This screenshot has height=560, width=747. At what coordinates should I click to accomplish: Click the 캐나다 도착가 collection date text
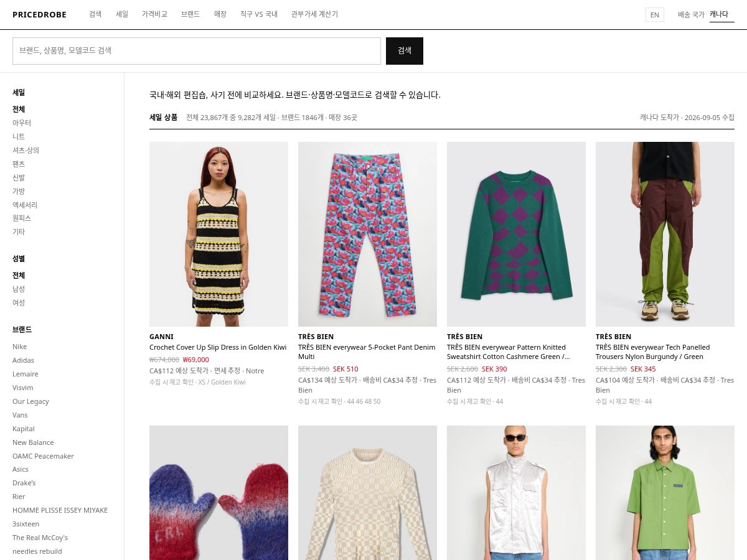pyautogui.click(x=687, y=117)
